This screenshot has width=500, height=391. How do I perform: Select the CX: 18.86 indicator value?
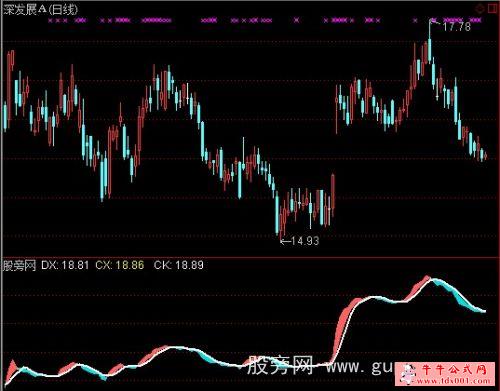[120, 265]
